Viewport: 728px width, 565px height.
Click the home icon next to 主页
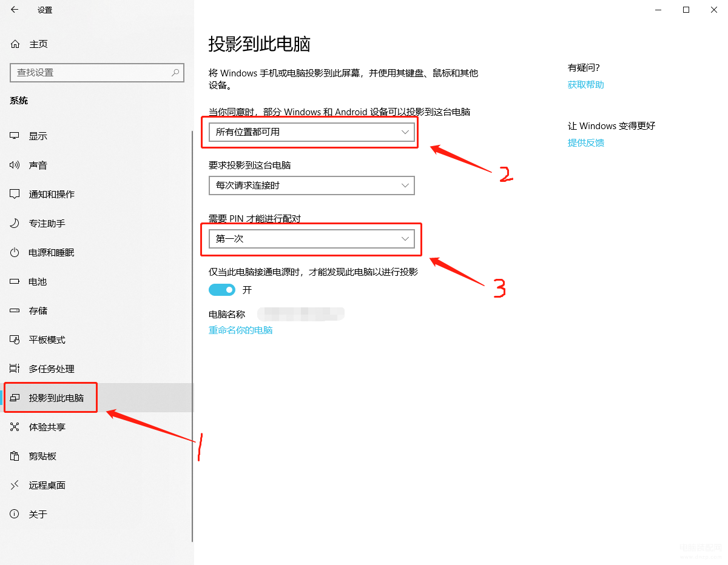click(15, 44)
